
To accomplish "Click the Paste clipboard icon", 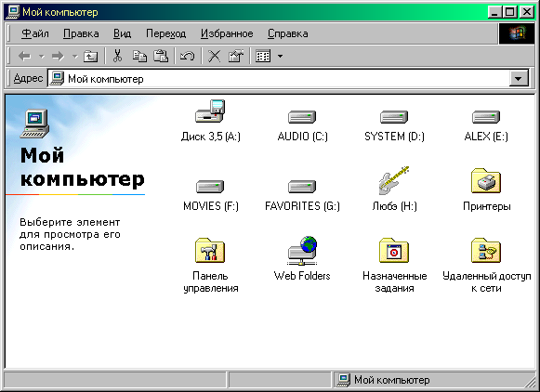I will point(161,56).
